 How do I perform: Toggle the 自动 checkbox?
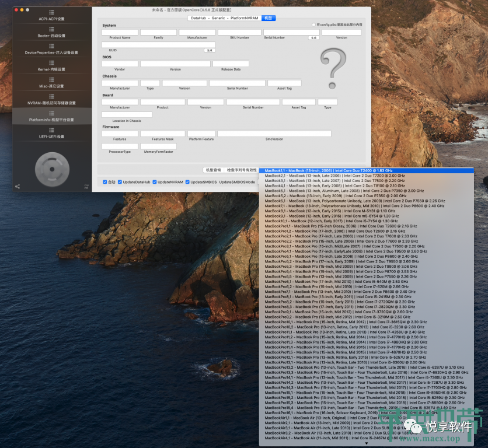coord(105,182)
